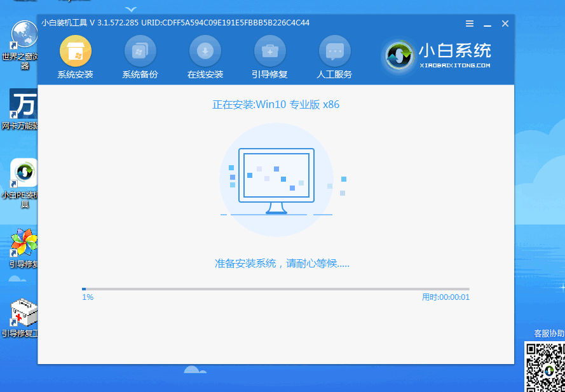565x392 pixels.
Task: Click the 1% progress percentage label
Action: [87, 297]
